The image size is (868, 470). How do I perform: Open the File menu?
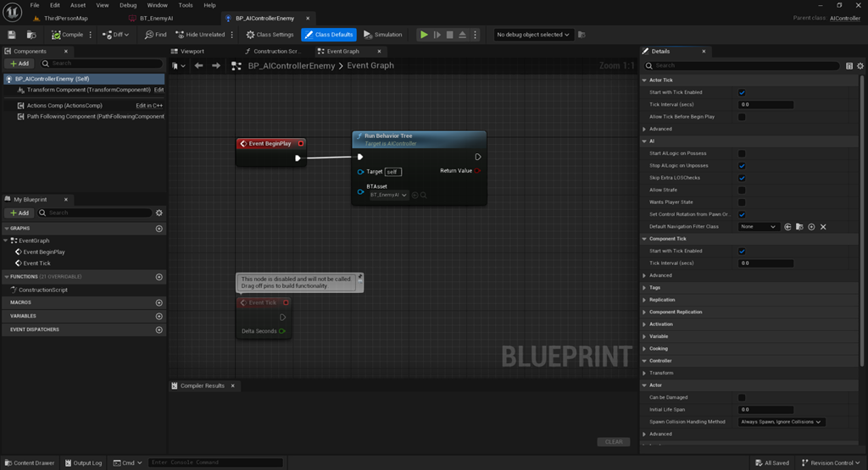pyautogui.click(x=34, y=5)
